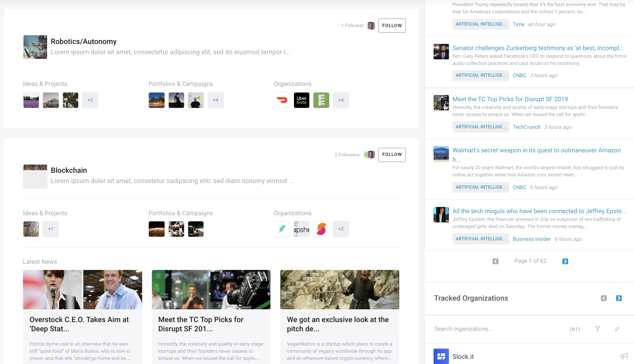The height and width of the screenshot is (364, 634).
Task: Open the organizations filter icon
Action: click(x=597, y=329)
